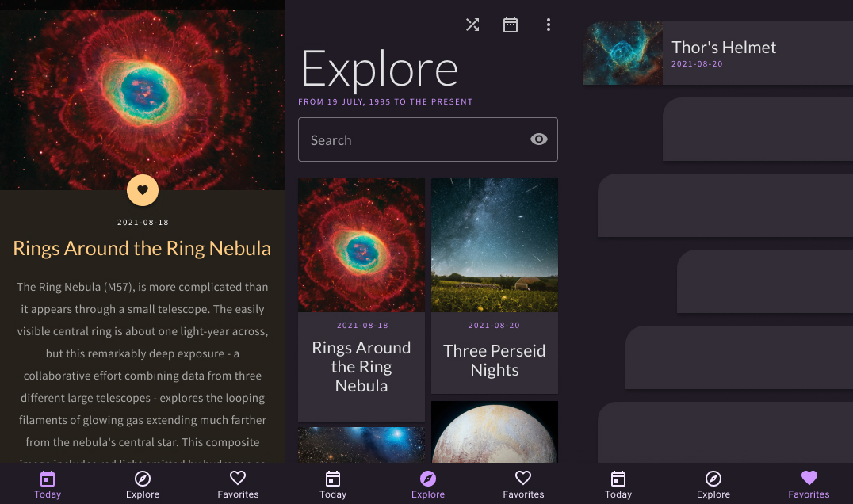Open Thor's Helmet favorite thumbnail
853x504 pixels.
(623, 53)
